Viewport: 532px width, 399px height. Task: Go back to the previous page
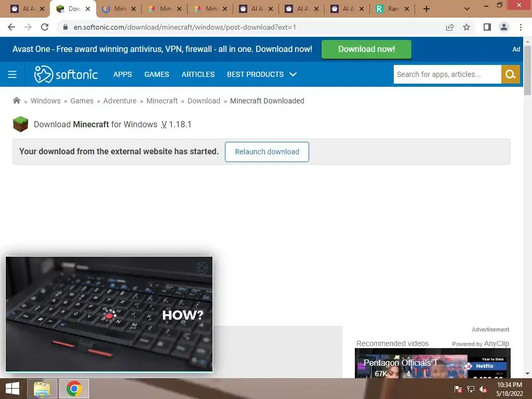[11, 27]
